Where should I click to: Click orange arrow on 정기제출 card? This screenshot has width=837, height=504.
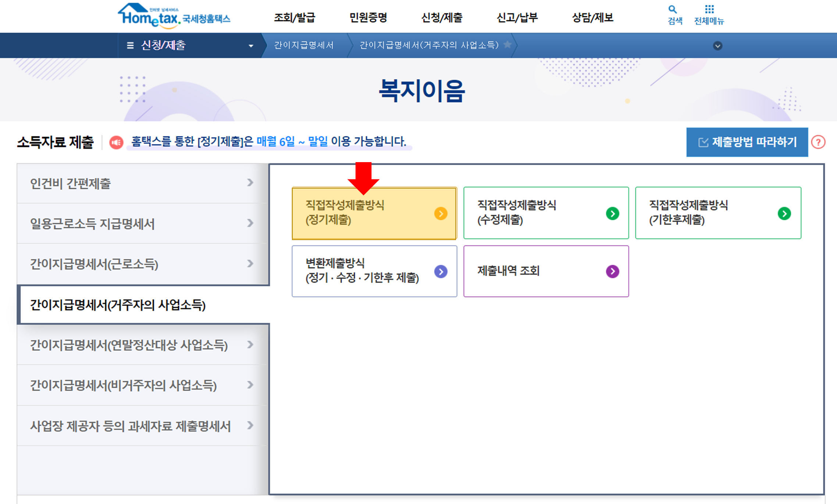(x=441, y=214)
